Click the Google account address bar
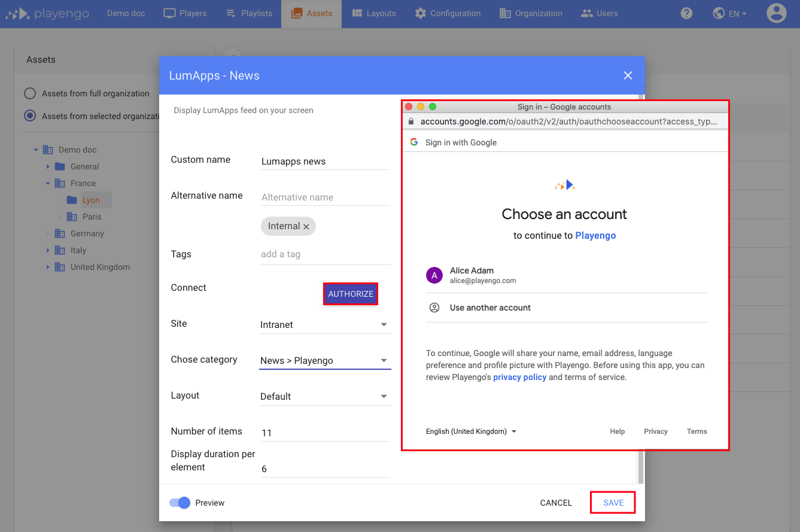This screenshot has width=800, height=532. click(565, 121)
